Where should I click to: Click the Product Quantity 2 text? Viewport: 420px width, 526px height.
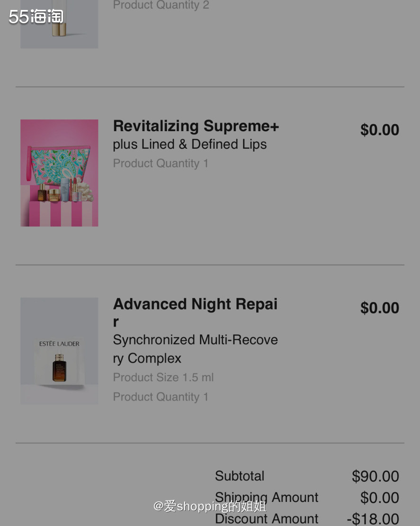(x=161, y=5)
